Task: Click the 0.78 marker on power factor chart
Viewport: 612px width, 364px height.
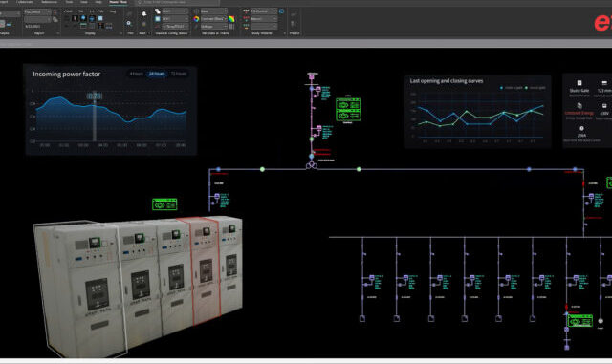Action: pos(94,96)
